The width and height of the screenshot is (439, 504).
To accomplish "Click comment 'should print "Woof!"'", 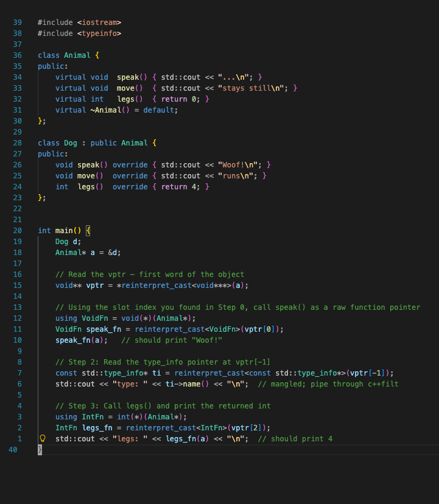I will 172,340.
